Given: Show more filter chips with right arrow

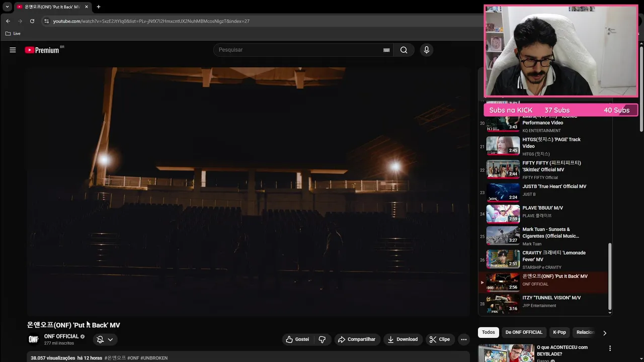Looking at the screenshot, I should click(x=605, y=333).
